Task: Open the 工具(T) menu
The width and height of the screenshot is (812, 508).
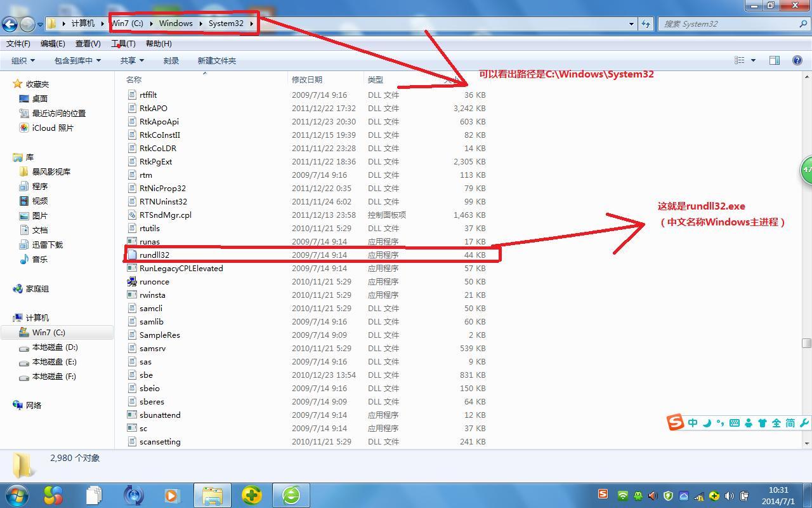Action: (123, 43)
